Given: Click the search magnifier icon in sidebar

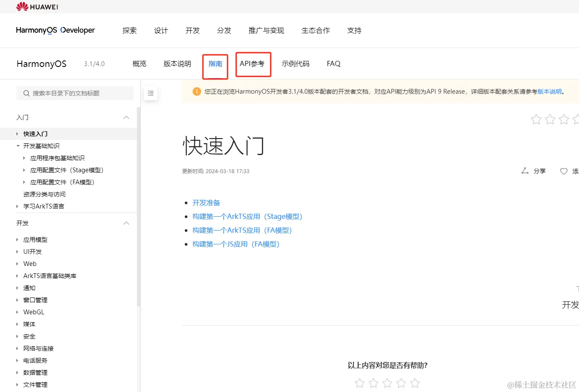Looking at the screenshot, I should pyautogui.click(x=26, y=93).
